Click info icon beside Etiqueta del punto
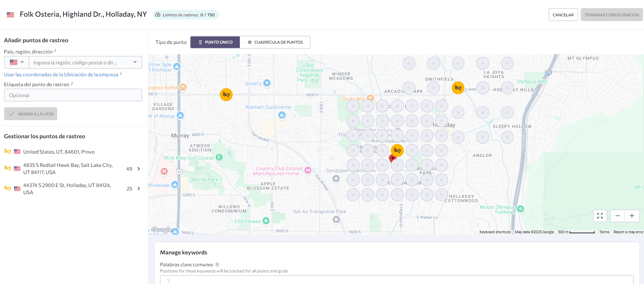Image resolution: width=644 pixels, height=284 pixels. tap(72, 83)
